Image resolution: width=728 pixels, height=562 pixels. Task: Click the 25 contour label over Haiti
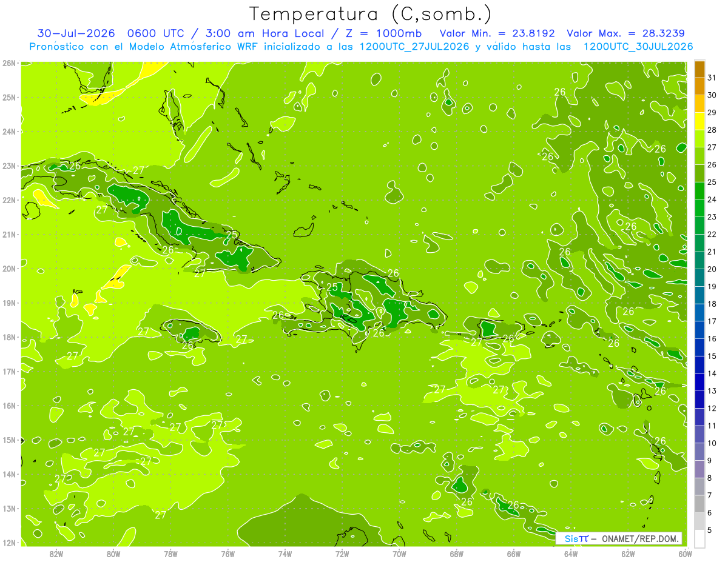[x=332, y=287]
